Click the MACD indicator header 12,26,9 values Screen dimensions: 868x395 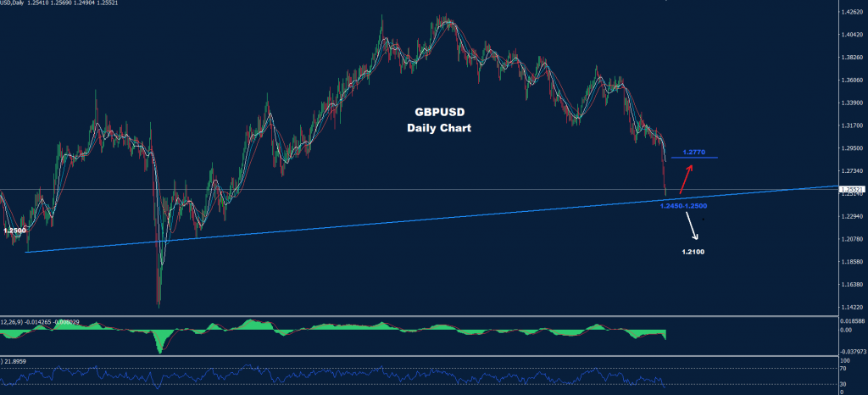pyautogui.click(x=39, y=321)
